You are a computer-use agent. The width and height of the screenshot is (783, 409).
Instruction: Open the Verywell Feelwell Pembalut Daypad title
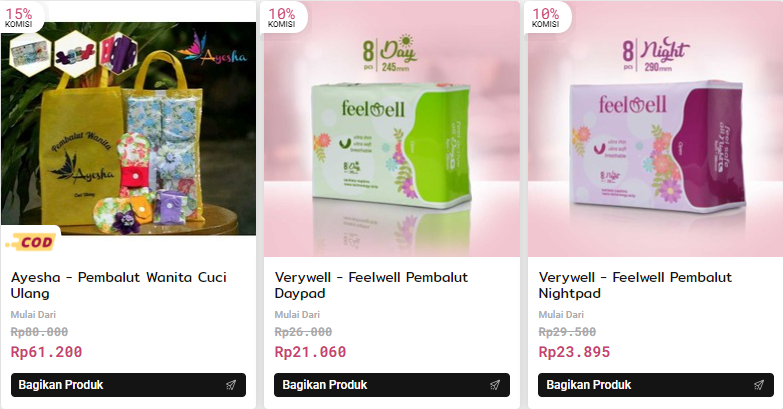click(x=371, y=285)
